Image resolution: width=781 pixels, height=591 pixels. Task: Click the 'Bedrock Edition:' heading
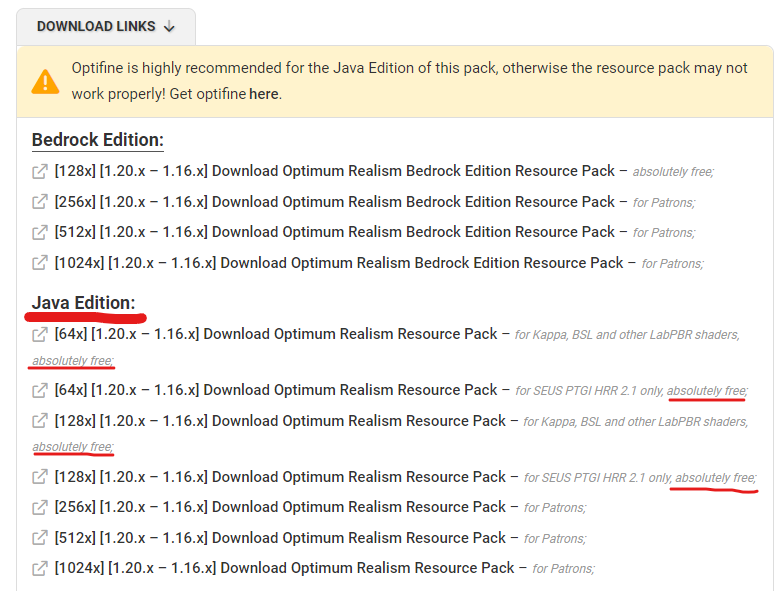coord(98,140)
